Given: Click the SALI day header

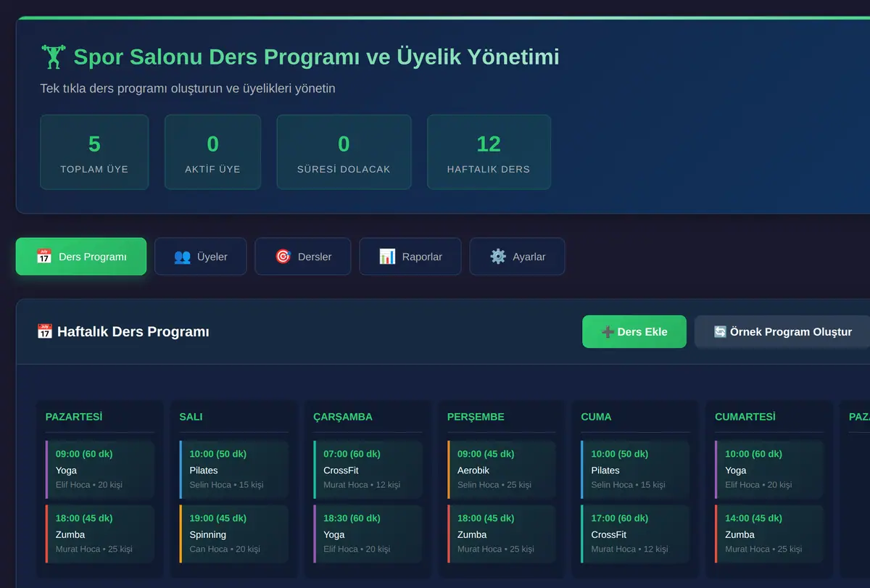Looking at the screenshot, I should coord(191,417).
